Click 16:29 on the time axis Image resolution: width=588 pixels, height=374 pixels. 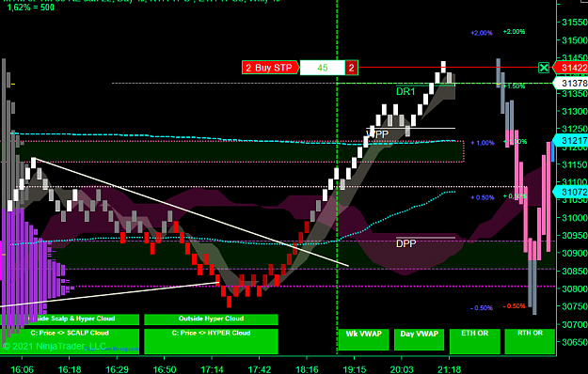tap(117, 369)
